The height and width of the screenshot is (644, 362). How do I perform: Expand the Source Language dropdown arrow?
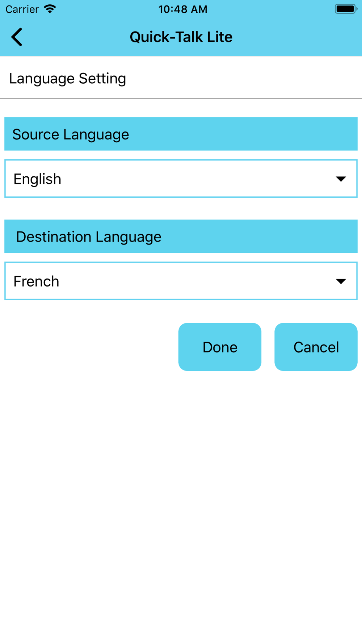tap(341, 179)
